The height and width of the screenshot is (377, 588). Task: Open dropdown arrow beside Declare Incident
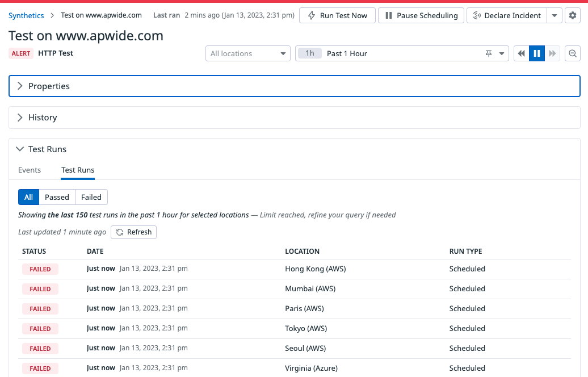coord(555,15)
